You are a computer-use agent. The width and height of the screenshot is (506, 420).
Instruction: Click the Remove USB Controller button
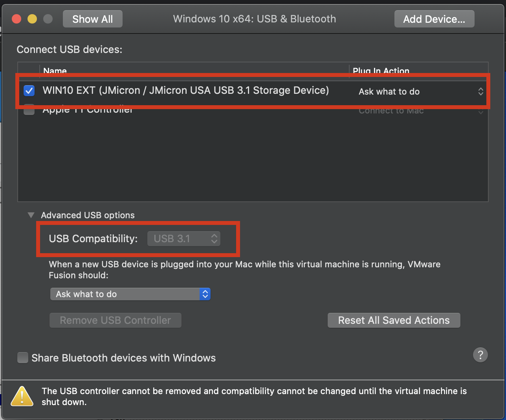point(115,320)
